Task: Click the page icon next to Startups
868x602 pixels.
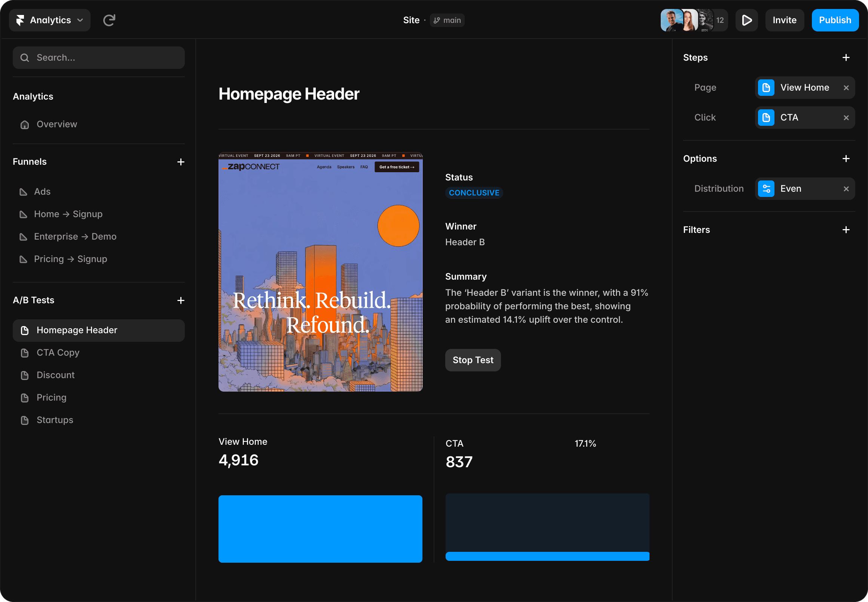Action: pos(25,420)
